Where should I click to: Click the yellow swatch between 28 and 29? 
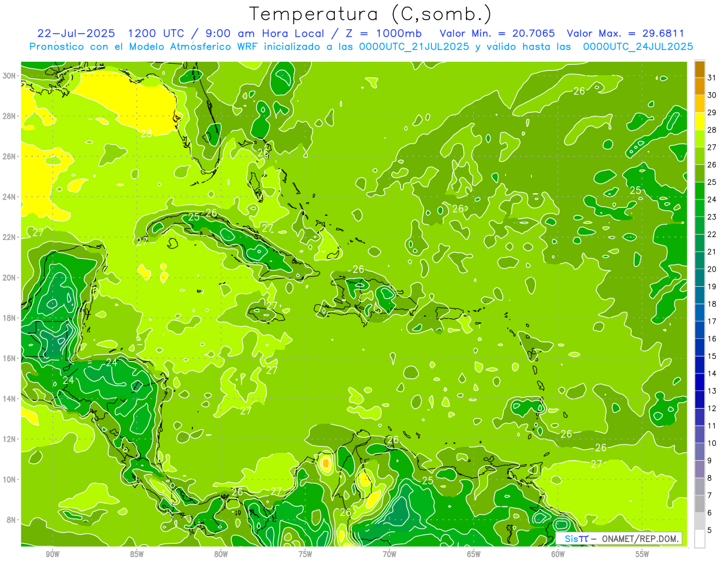point(699,121)
